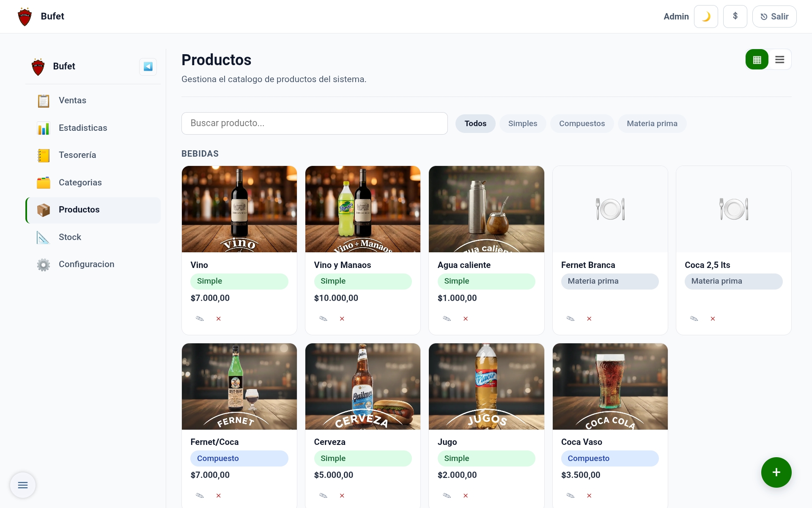This screenshot has height=508, width=812.
Task: Open the Fernet/Coca product image
Action: 239,387
